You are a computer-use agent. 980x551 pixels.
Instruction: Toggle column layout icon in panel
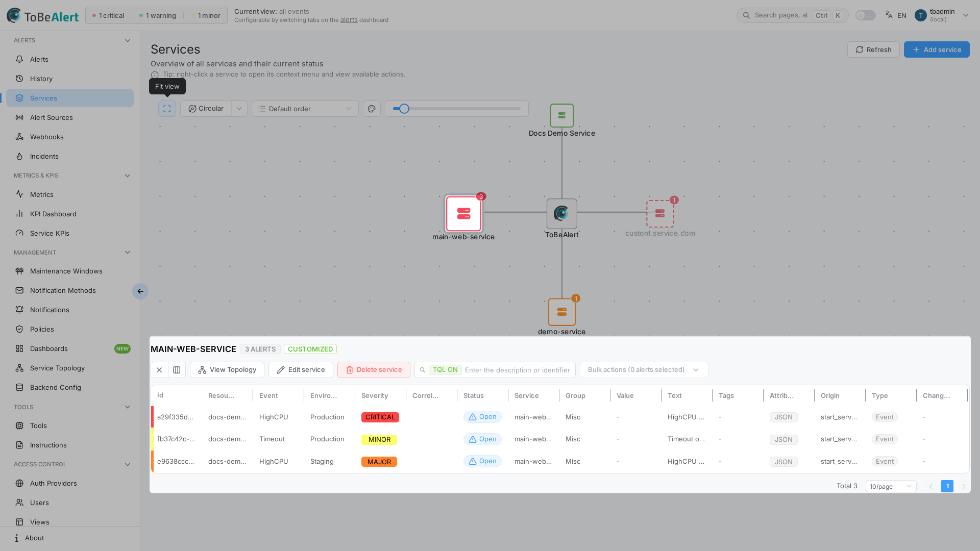pyautogui.click(x=177, y=370)
